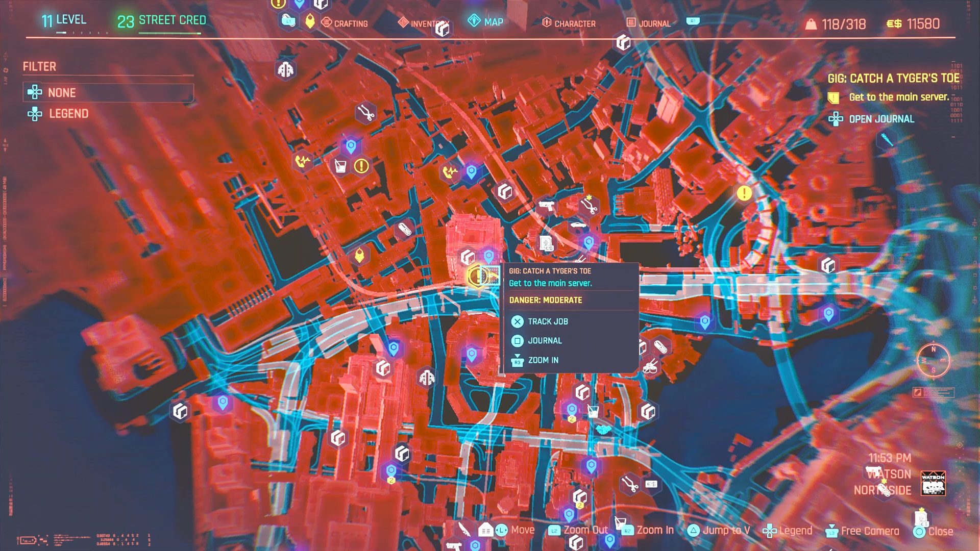Close the map screen
The width and height of the screenshot is (980, 551).
tap(934, 532)
